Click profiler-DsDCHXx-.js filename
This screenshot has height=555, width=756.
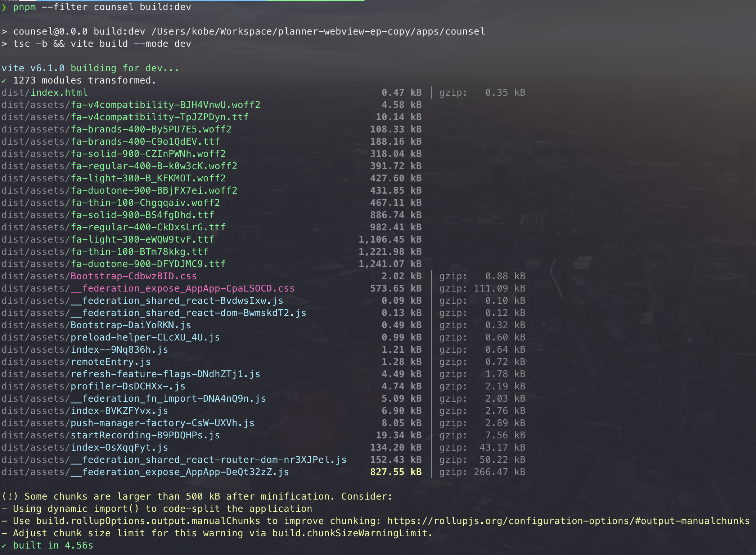128,387
